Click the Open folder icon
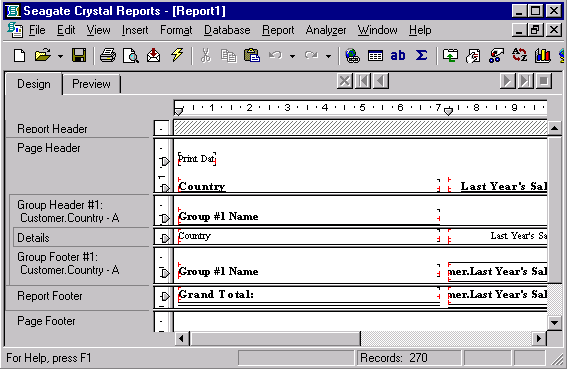567x369 pixels. coord(43,56)
